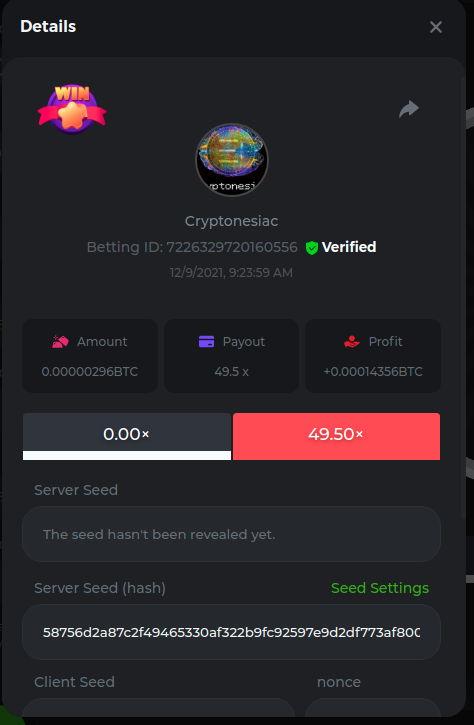Click the Payout card showing 49.5 x
Image resolution: width=474 pixels, height=725 pixels.
231,356
